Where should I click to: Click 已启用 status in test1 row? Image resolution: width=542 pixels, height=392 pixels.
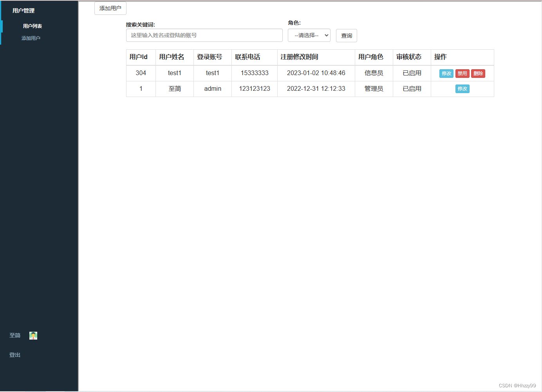(x=412, y=73)
